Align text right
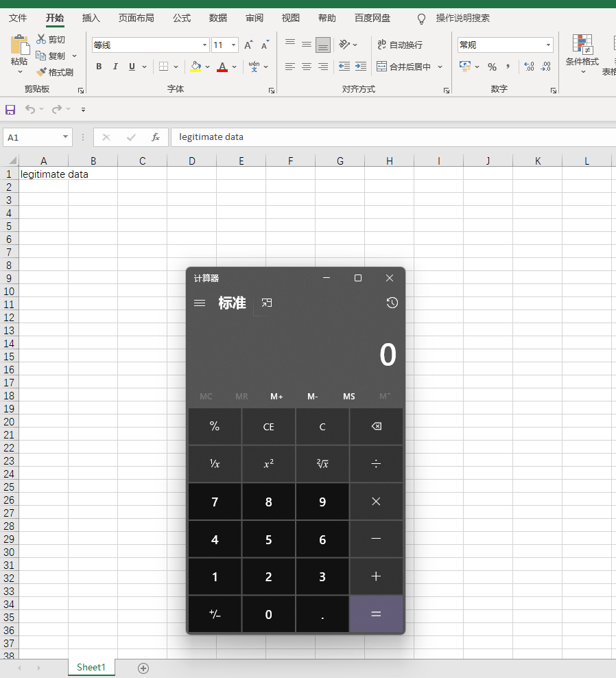The width and height of the screenshot is (616, 678). [x=323, y=67]
